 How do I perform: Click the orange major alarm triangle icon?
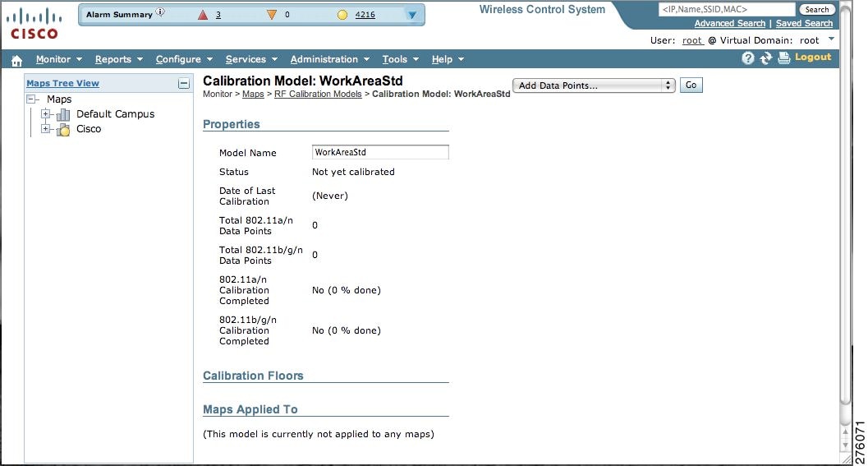click(x=271, y=15)
